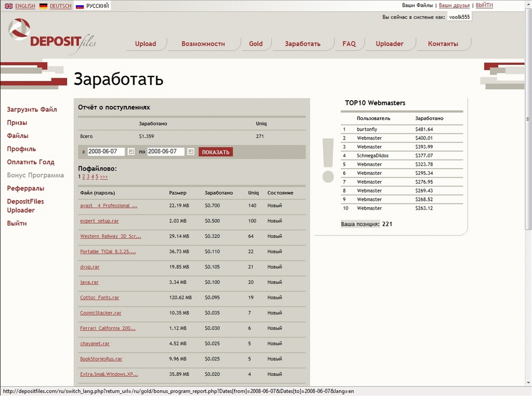This screenshot has width=532, height=396.
Task: Open Профиль in the sidebar
Action: (21, 149)
